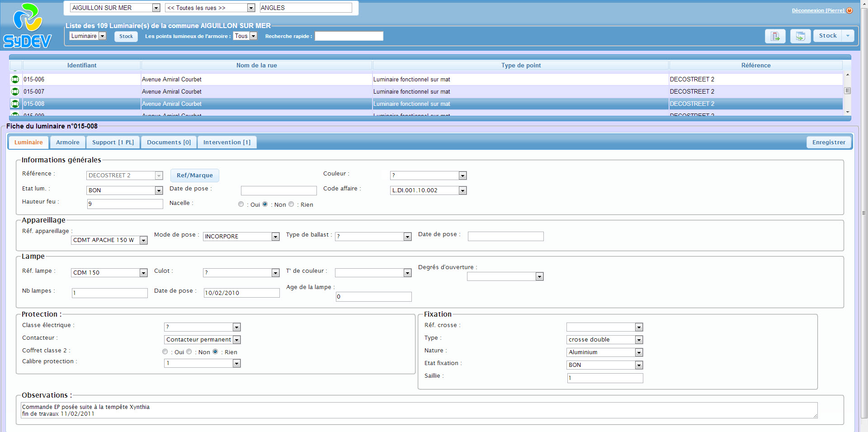Click the list export icon button
This screenshot has height=432, width=868.
(775, 36)
